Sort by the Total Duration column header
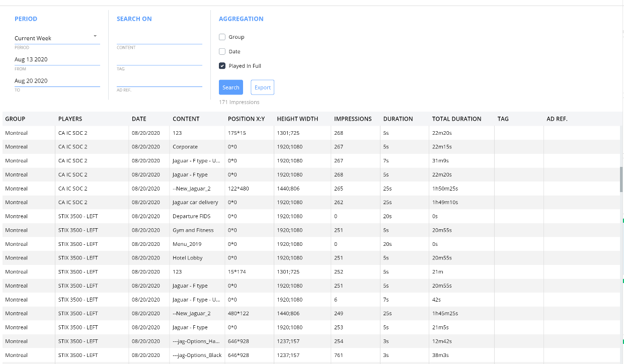The image size is (624, 364). [x=456, y=119]
